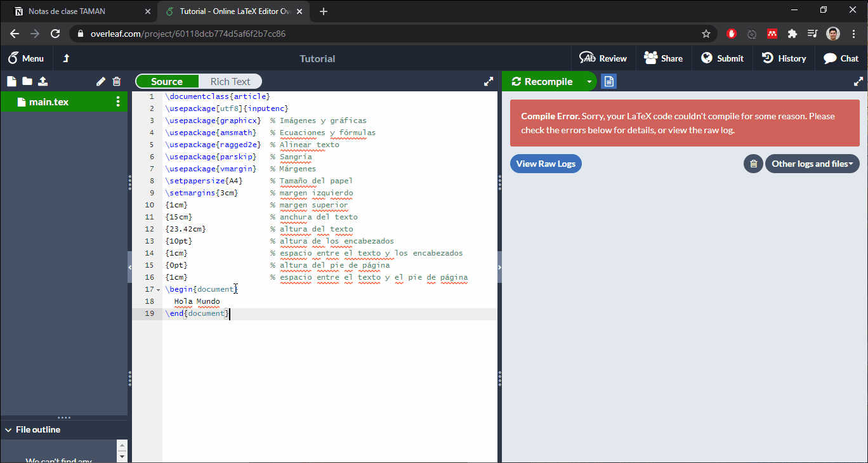Open the Overleaf Menu
868x463 pixels.
(x=26, y=58)
